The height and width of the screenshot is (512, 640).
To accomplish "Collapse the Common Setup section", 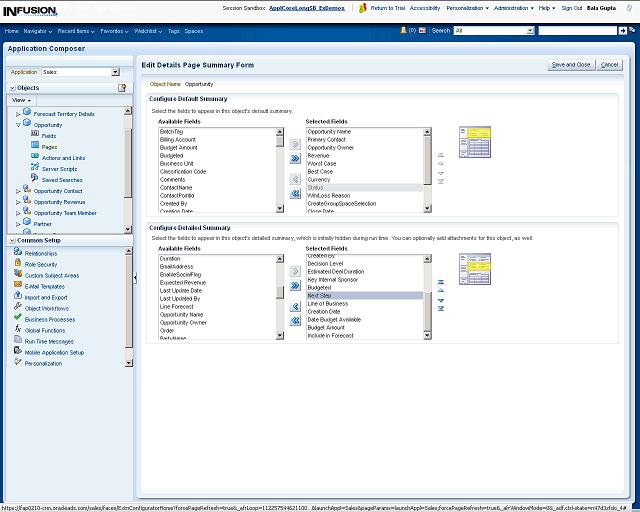I will click(x=11, y=240).
